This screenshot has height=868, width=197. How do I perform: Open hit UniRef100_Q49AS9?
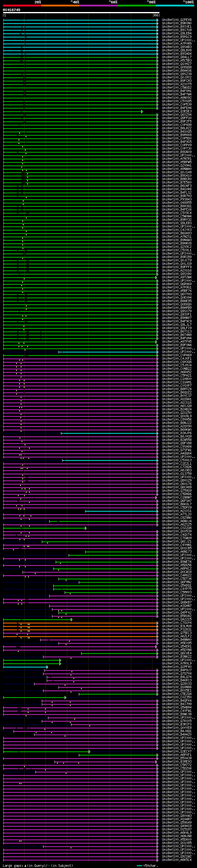[x=177, y=826]
